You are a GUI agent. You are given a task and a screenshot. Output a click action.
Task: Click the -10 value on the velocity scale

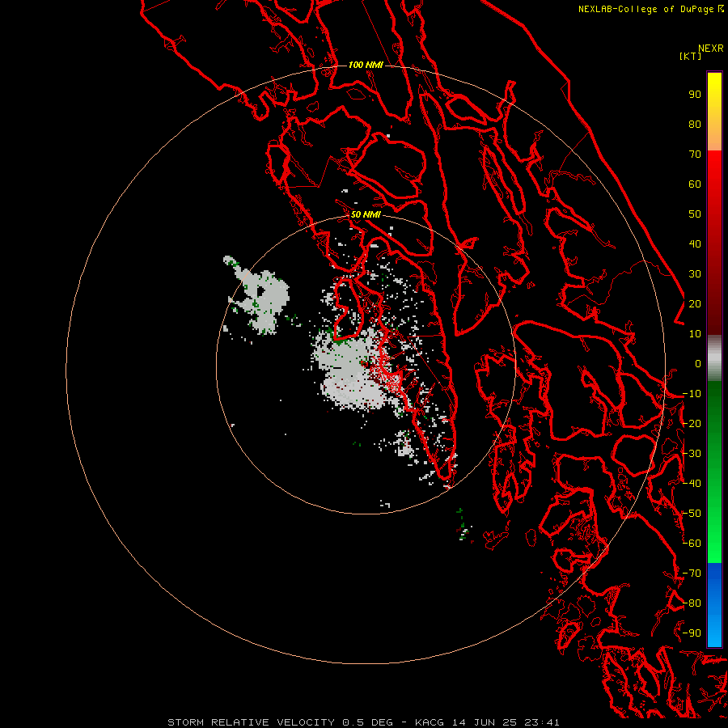[x=692, y=394]
